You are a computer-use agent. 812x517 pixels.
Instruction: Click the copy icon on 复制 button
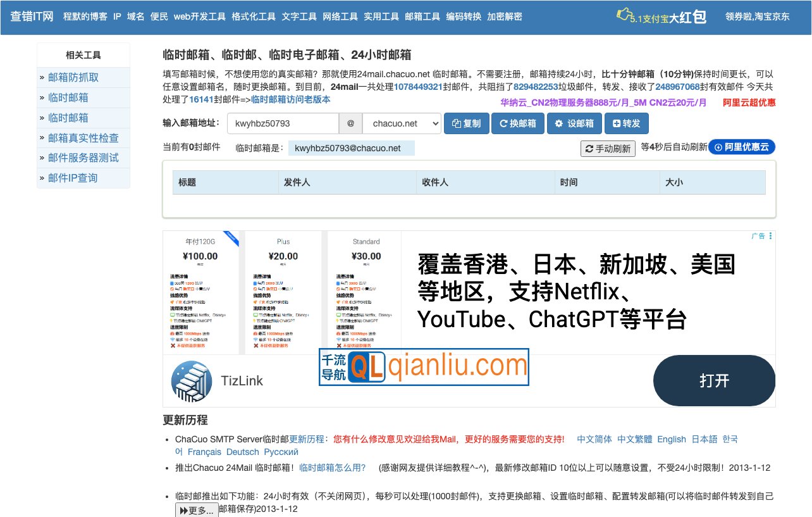pos(456,123)
